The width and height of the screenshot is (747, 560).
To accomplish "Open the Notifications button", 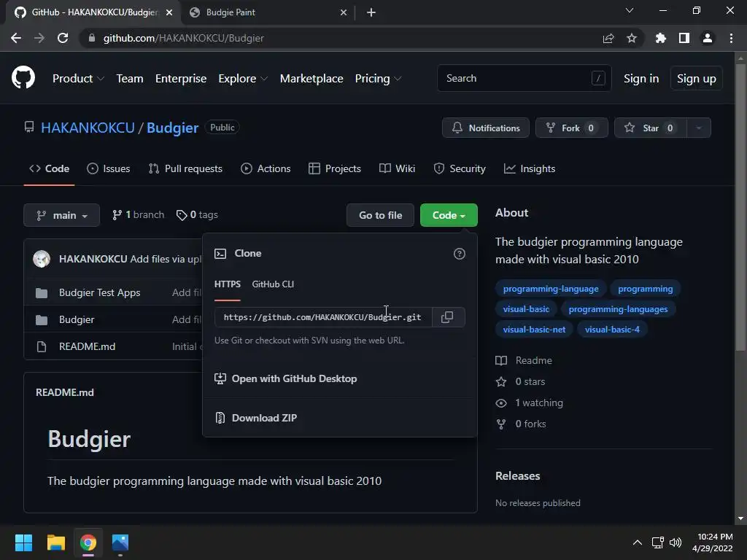I will [x=485, y=128].
